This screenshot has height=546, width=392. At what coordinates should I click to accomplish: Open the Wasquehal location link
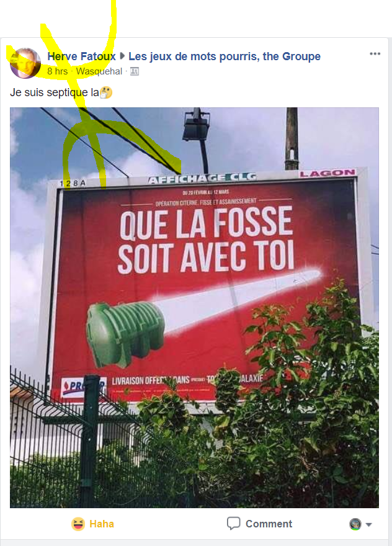point(99,71)
